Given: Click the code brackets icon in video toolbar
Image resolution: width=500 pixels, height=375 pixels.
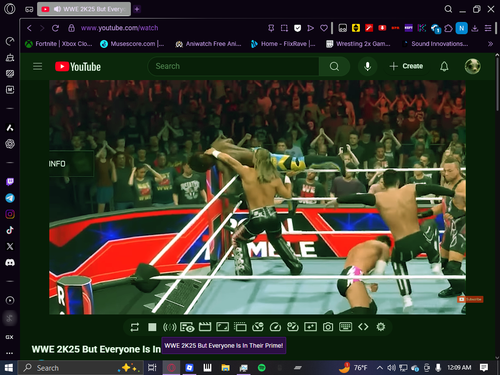Looking at the screenshot, I should (363, 327).
